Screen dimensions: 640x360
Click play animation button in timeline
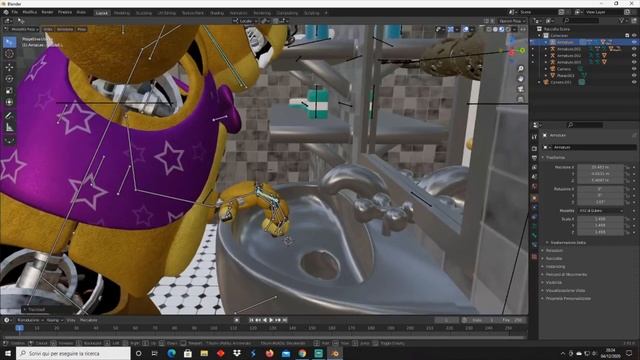[x=271, y=320]
